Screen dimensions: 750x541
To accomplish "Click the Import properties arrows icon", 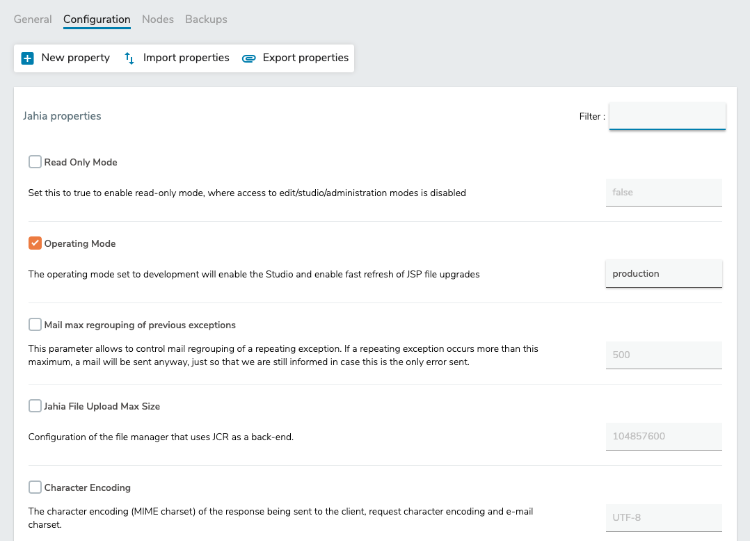I will pos(129,58).
